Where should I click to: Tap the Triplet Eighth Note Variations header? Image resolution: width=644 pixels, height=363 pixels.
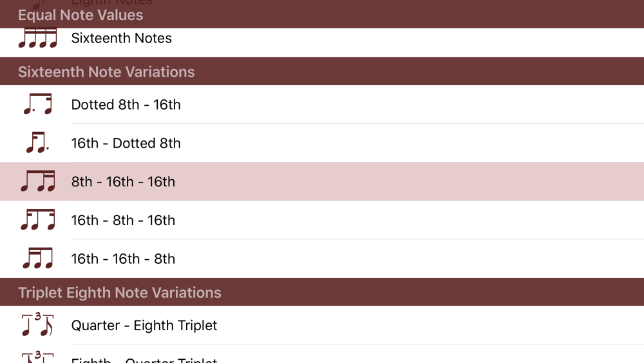pyautogui.click(x=322, y=292)
